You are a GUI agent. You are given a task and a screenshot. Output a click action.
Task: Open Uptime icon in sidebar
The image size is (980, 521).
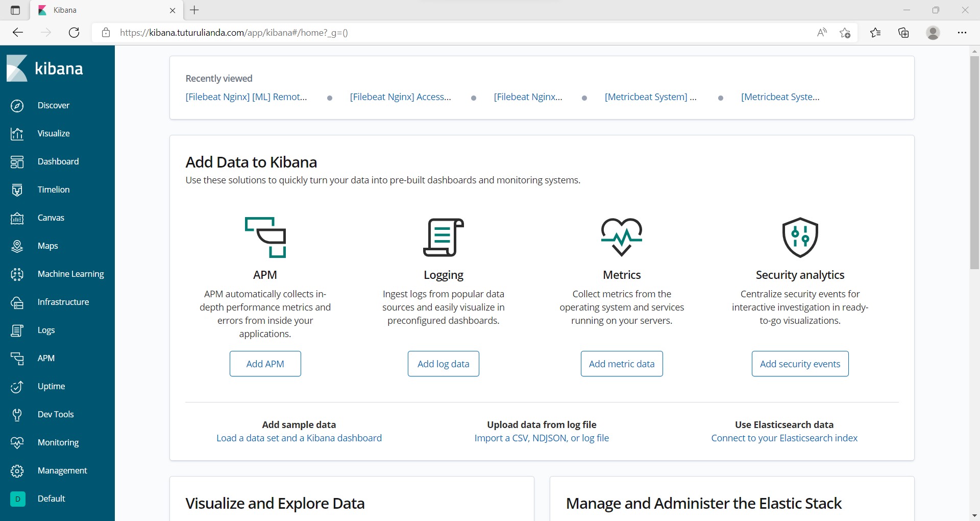tap(17, 387)
